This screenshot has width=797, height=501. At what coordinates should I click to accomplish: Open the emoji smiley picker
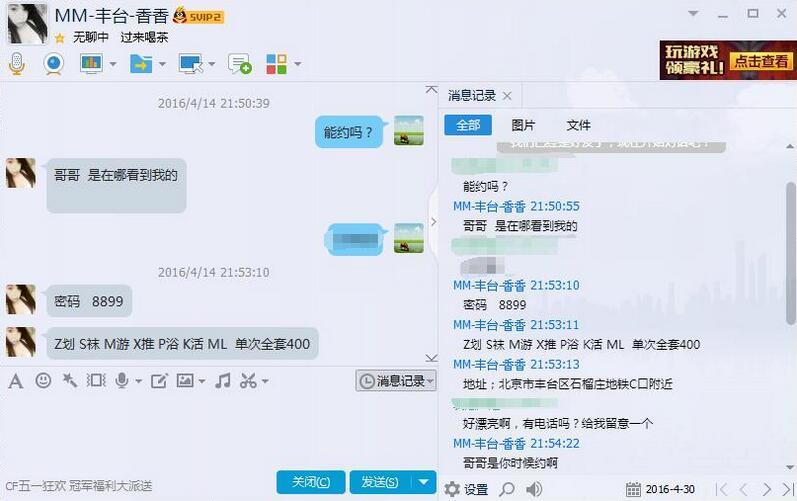point(43,381)
